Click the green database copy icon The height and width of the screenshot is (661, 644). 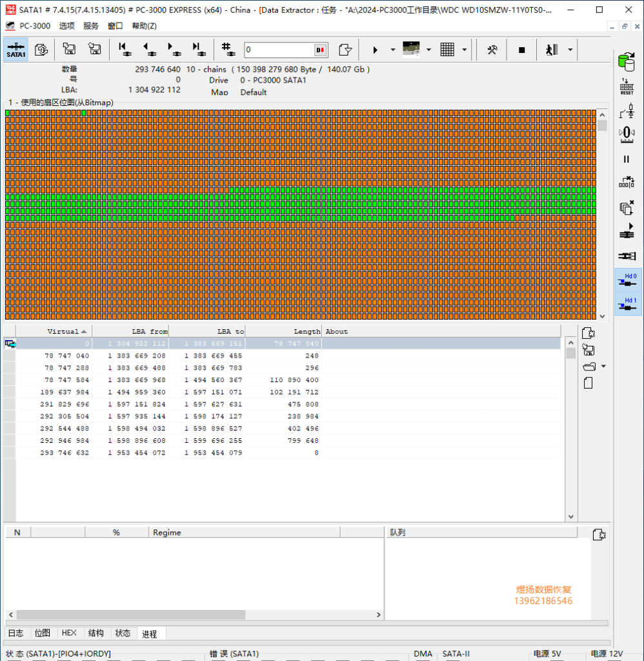coord(626,62)
